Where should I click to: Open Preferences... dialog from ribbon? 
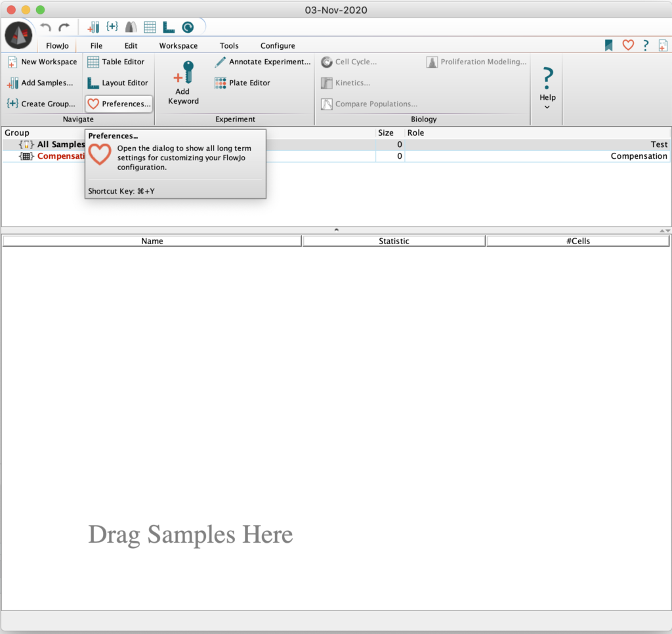tap(119, 104)
